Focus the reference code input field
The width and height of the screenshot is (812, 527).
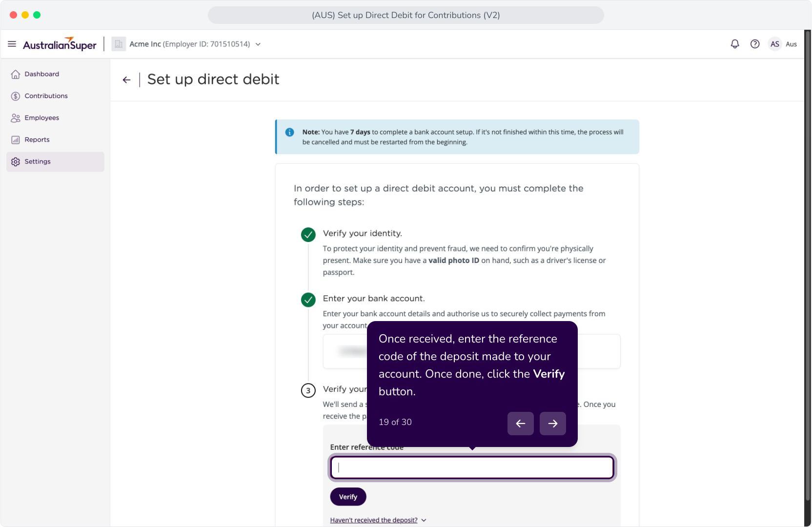click(x=472, y=467)
